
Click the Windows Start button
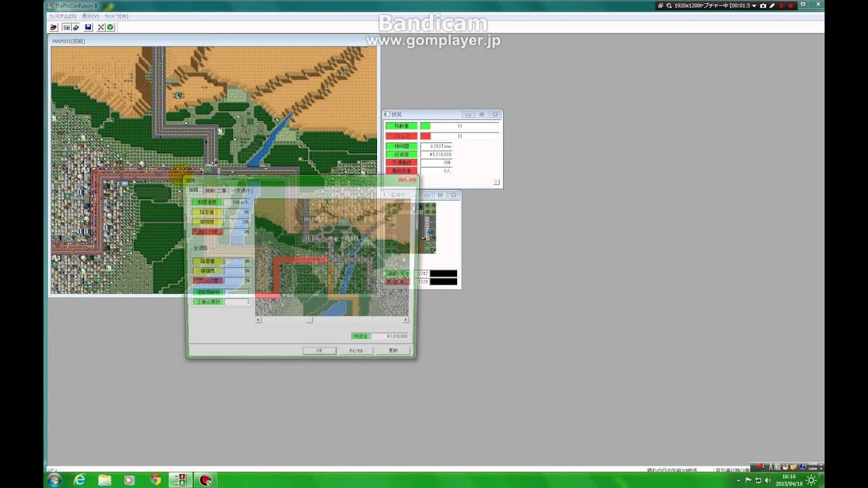pyautogui.click(x=54, y=480)
